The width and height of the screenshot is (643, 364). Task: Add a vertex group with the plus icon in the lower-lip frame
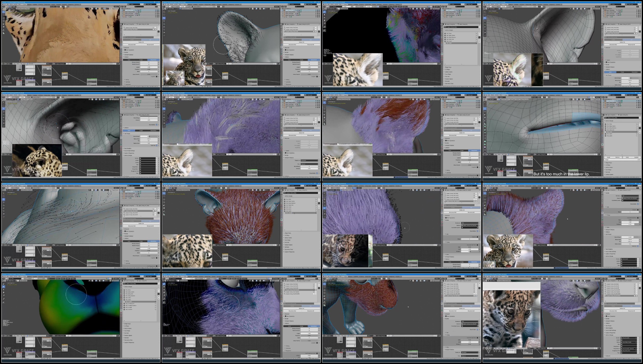(x=640, y=124)
